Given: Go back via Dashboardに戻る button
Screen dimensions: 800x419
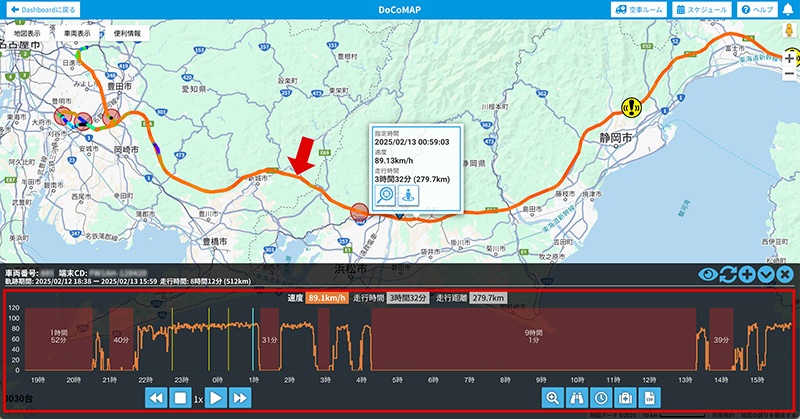Looking at the screenshot, I should click(x=41, y=9).
